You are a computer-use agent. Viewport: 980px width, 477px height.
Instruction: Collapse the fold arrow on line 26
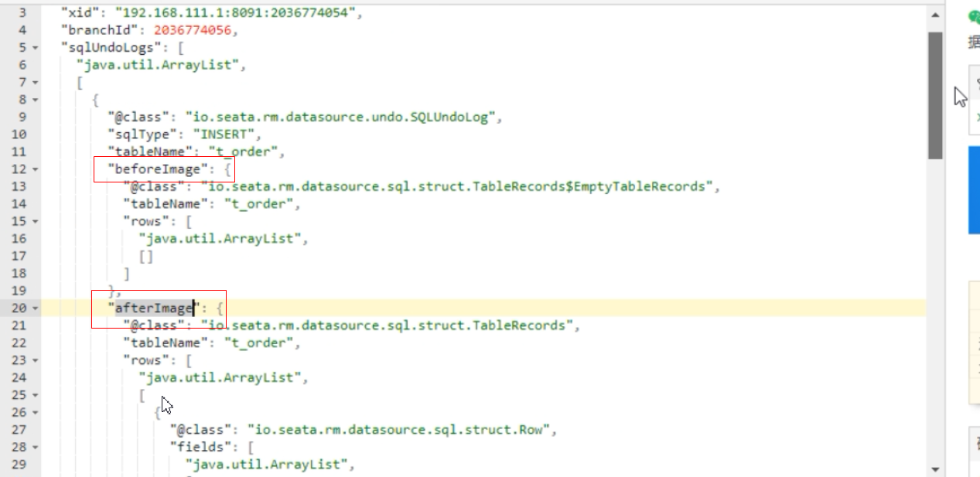coord(35,413)
